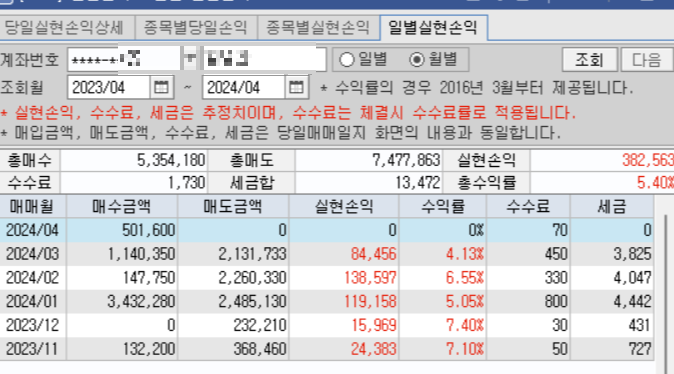Image resolution: width=674 pixels, height=374 pixels.
Task: Click sell amount 2,260,330
Action: 252,277
